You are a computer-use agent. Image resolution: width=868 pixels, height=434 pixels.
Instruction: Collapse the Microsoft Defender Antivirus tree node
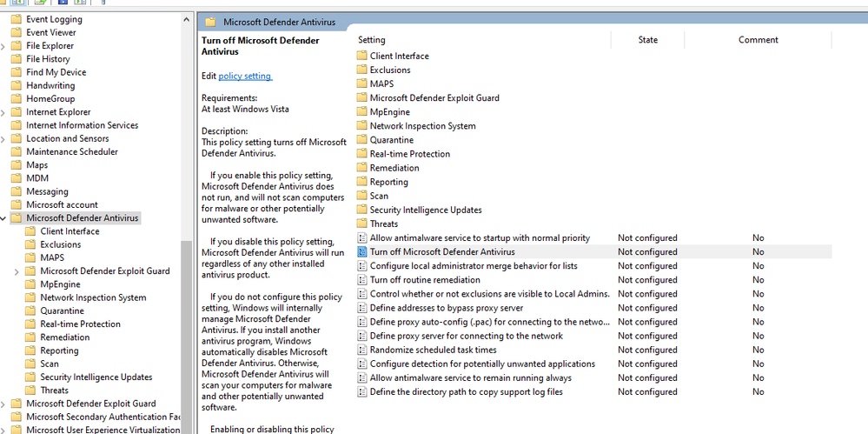(x=3, y=218)
